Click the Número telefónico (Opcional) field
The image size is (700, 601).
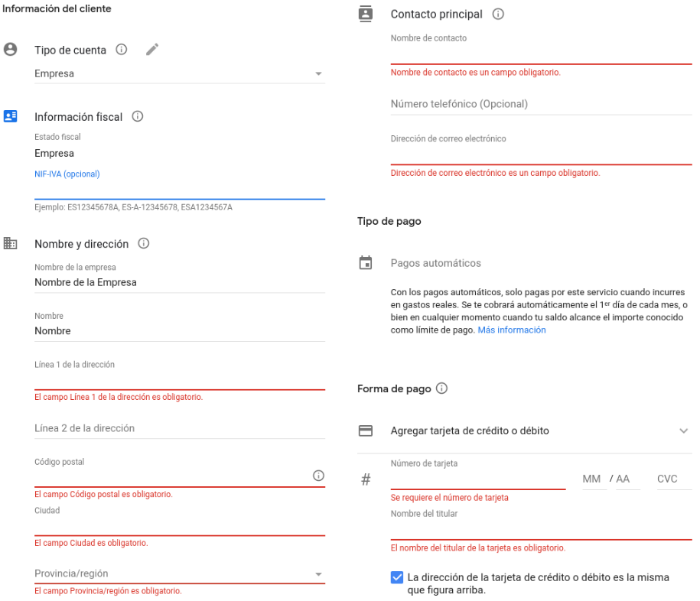(x=541, y=104)
